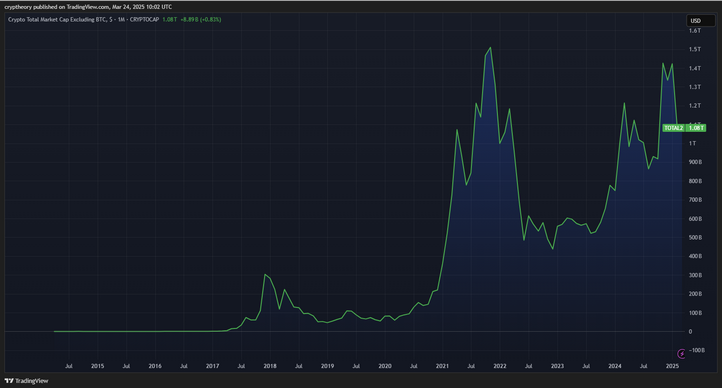Click the change value +8.89B (+0.83%)
This screenshot has height=388, width=722.
tap(201, 20)
